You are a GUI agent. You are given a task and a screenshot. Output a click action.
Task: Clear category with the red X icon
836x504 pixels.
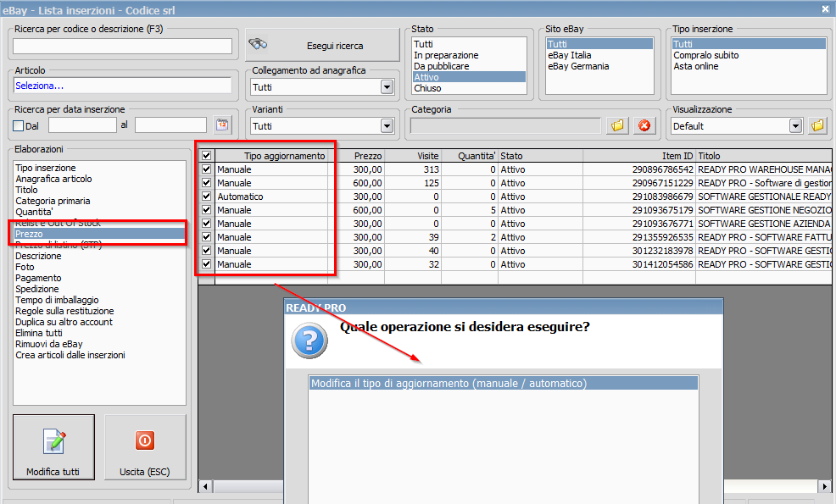(644, 125)
